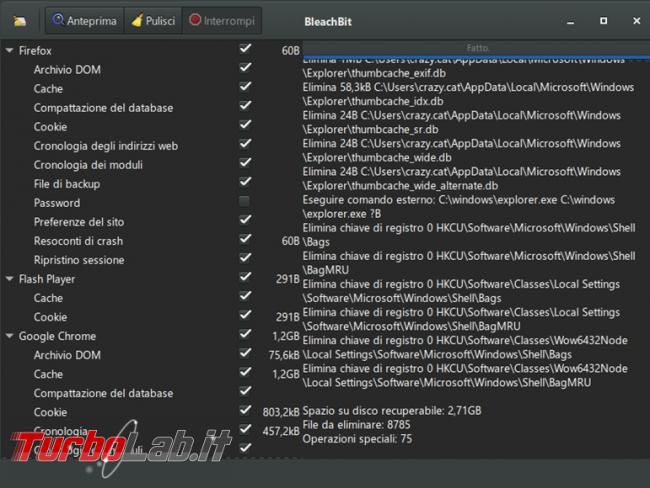The height and width of the screenshot is (488, 650).
Task: Click File da eliminare 8785 text
Action: (x=356, y=425)
